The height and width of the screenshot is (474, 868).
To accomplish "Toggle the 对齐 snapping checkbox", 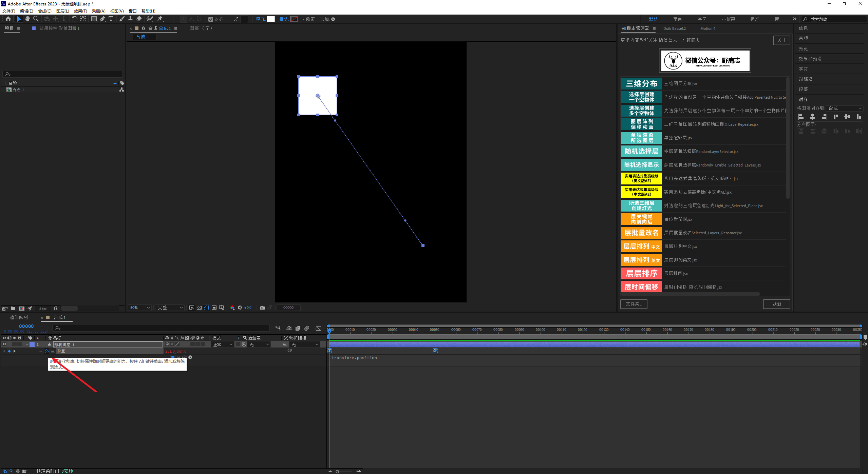I will [x=211, y=19].
